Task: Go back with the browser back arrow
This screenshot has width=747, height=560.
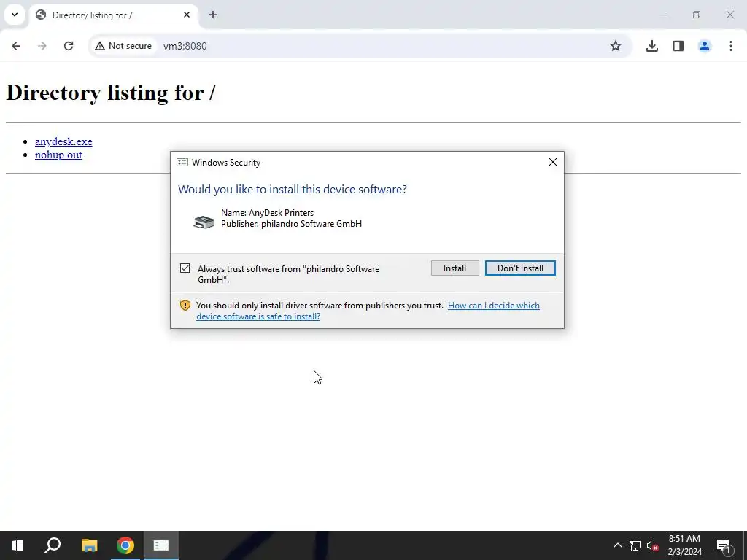Action: [16, 46]
